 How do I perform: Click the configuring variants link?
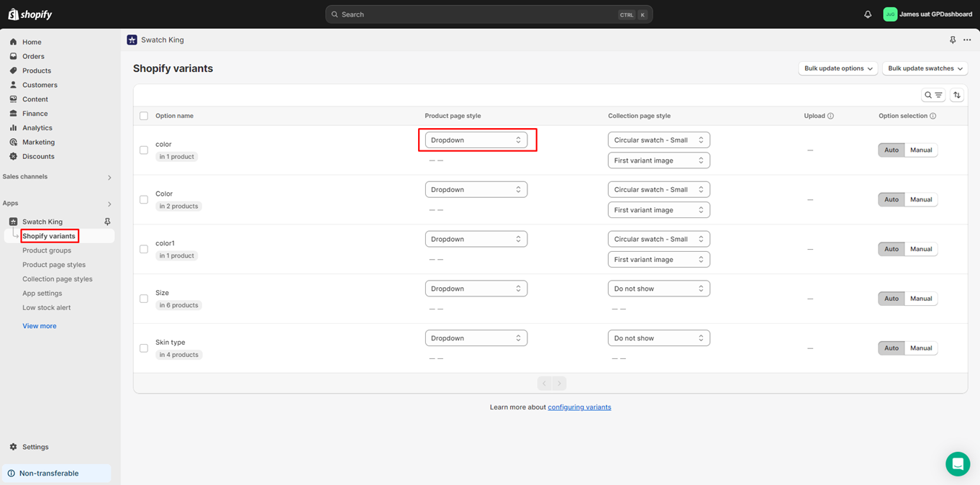pos(579,407)
